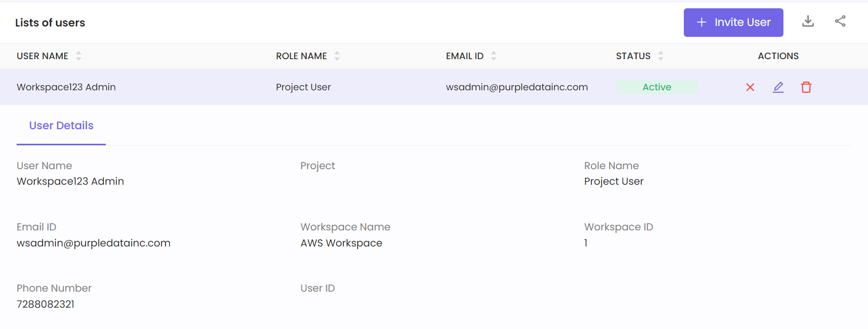Click the ROLE NAME column header
This screenshot has height=329, width=868.
(x=301, y=56)
